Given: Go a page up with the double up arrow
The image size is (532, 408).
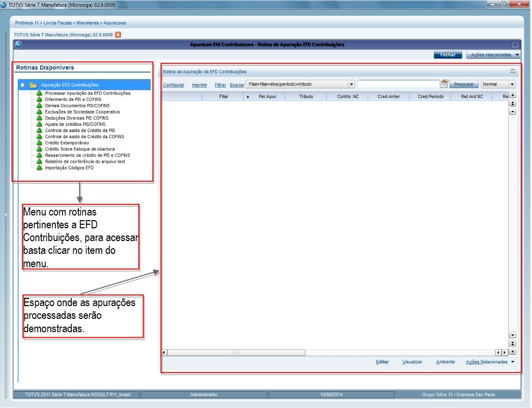Looking at the screenshot, I should point(513,103).
